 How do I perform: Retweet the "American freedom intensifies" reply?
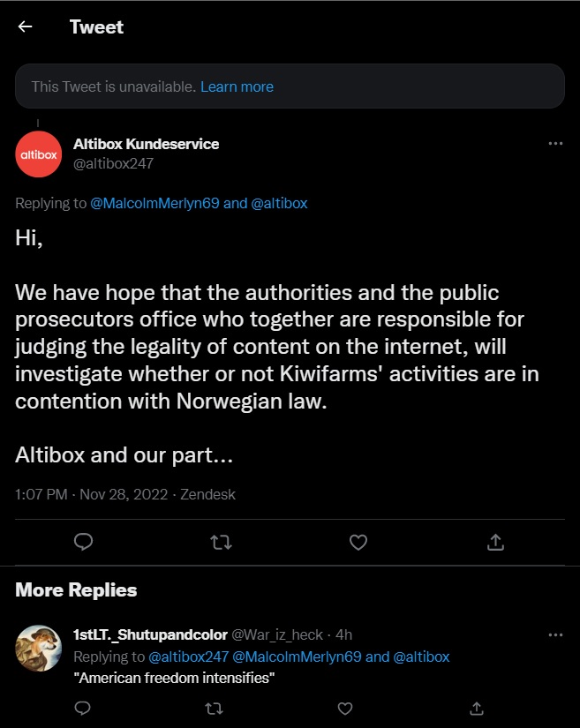[214, 708]
